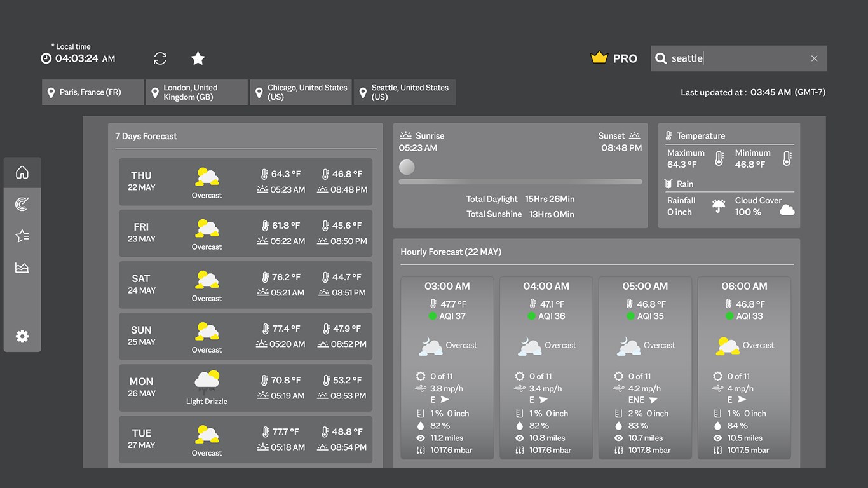Click the local time clock icon
Screen dimensions: 868x488
(45, 58)
